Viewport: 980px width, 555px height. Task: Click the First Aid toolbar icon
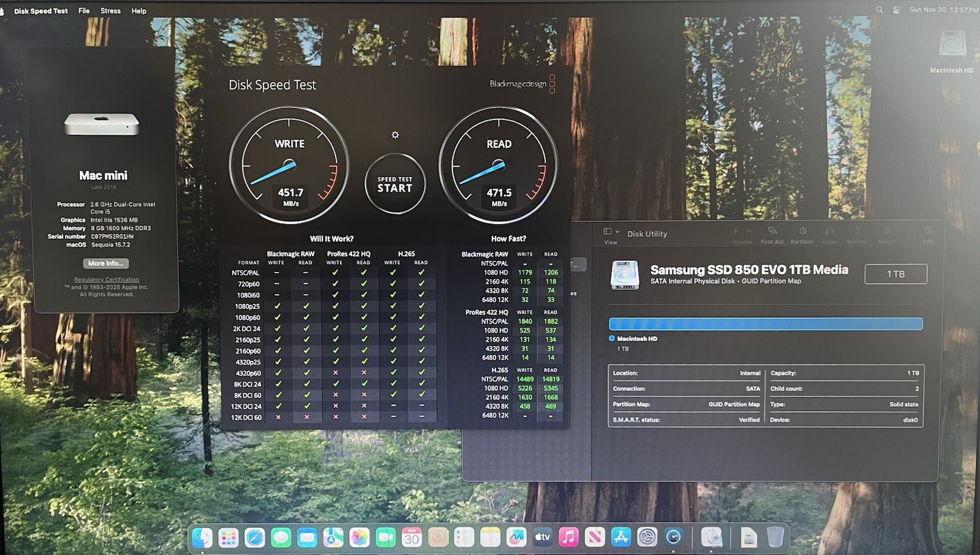(772, 231)
